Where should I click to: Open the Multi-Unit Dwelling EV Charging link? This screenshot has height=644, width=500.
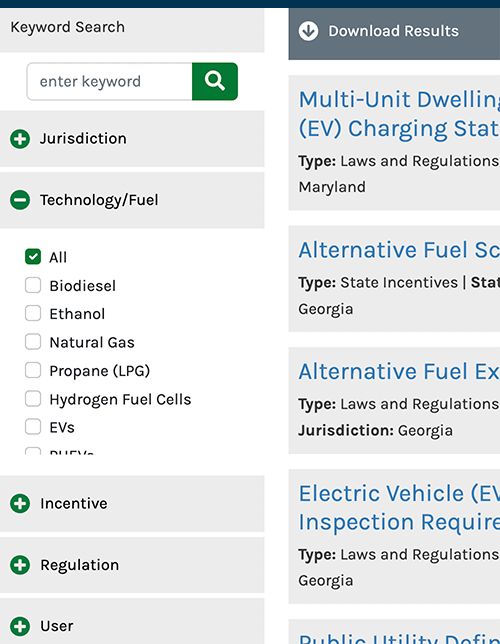(x=399, y=114)
